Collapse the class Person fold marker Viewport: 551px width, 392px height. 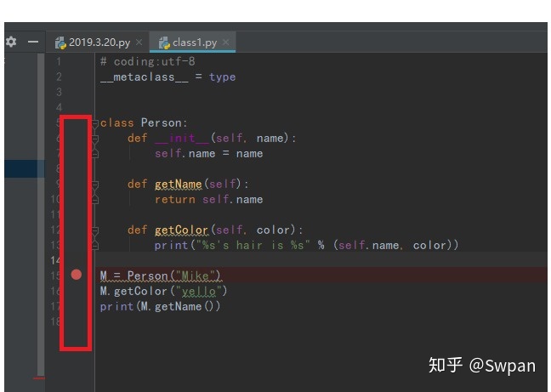tap(95, 123)
